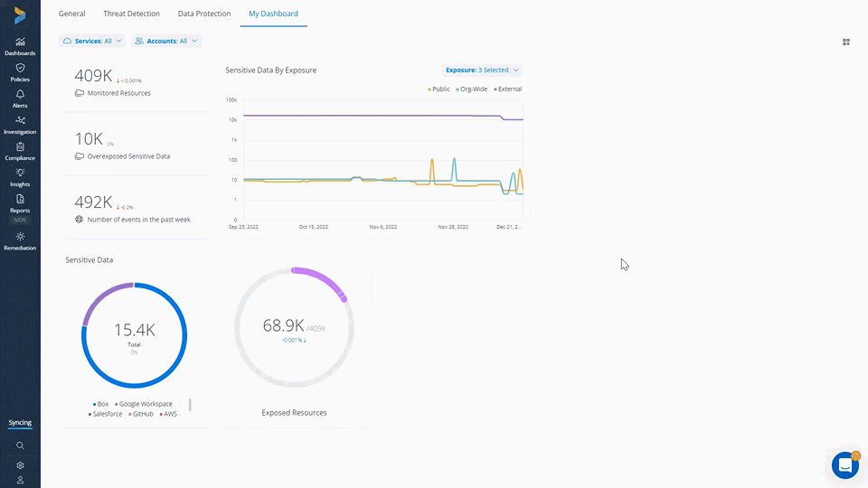Open the Reports section icon
868x488 pixels.
pyautogui.click(x=20, y=200)
